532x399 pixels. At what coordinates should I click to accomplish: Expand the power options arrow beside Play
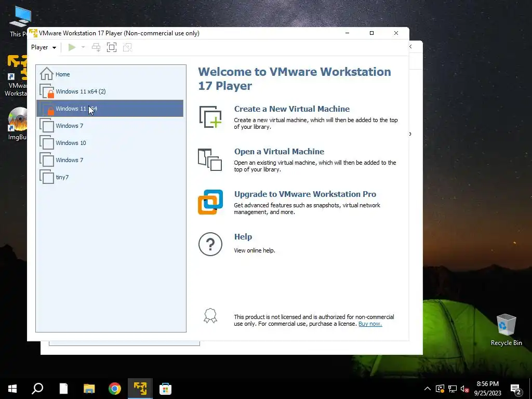pos(83,47)
